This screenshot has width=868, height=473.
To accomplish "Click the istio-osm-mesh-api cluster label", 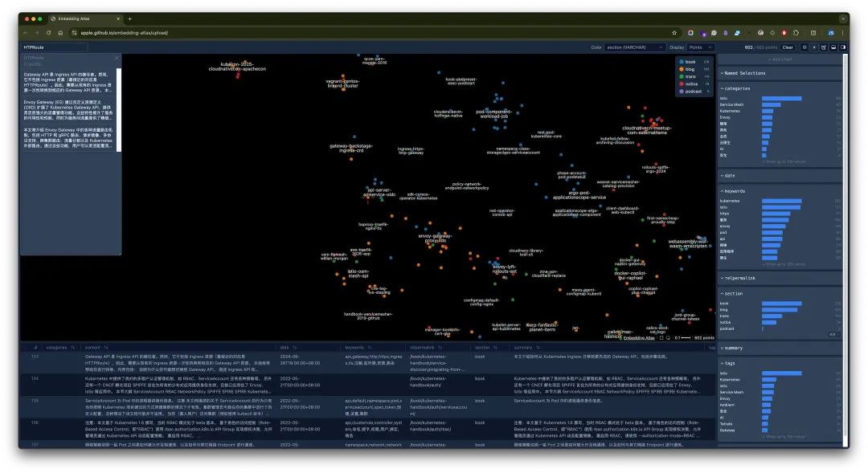I will [x=358, y=273].
